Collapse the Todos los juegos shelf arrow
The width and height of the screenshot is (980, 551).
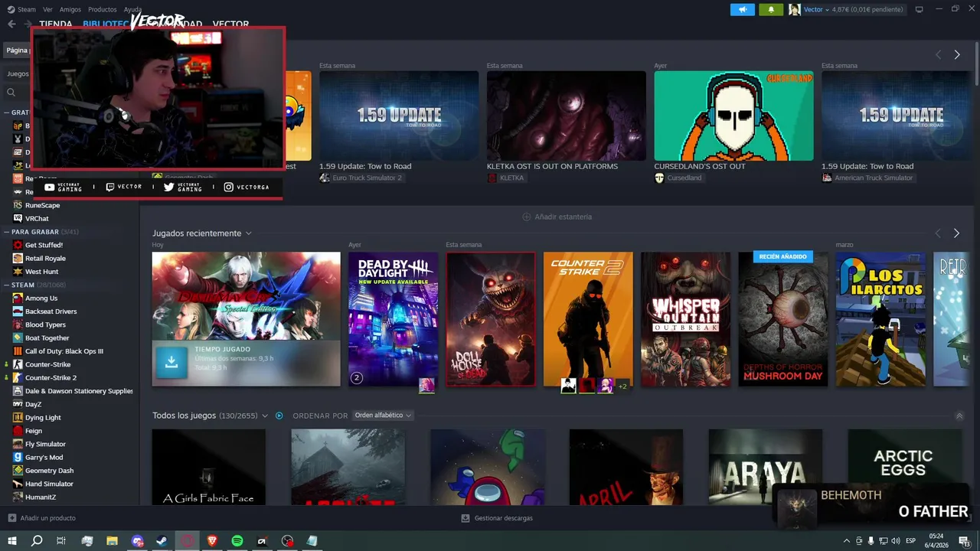pos(959,416)
